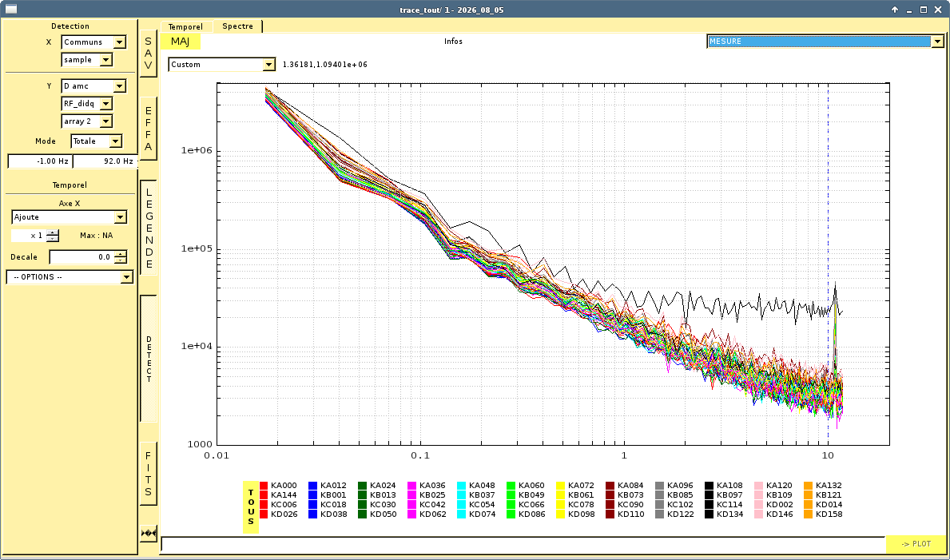Toggle the KA000 red legend swatch
Screen dimensions: 950x560
point(264,486)
